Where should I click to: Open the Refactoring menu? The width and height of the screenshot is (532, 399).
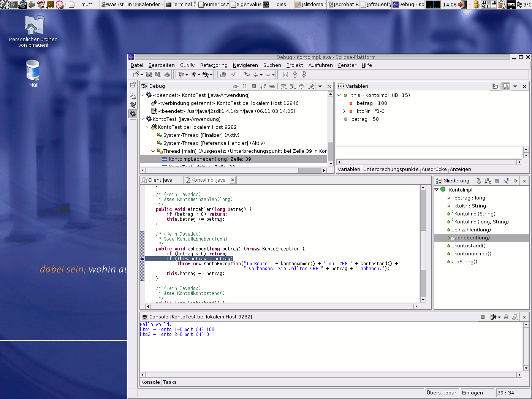214,65
